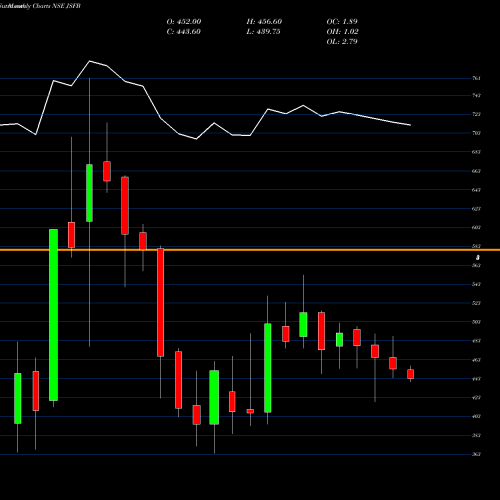
Task: Click the close price value C: 443.60
Action: point(184,32)
